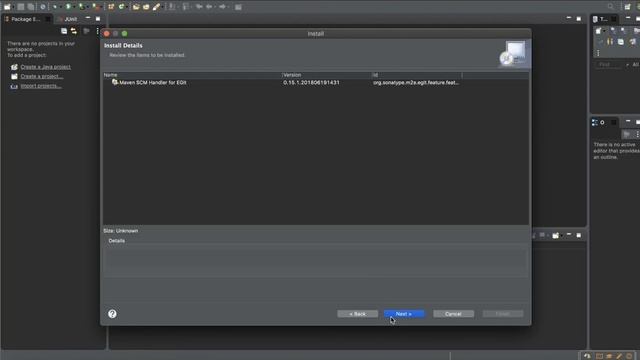Toggle the Pin Editor toolbar icon
Image resolution: width=640 pixels, height=360 pixels.
tap(238, 7)
